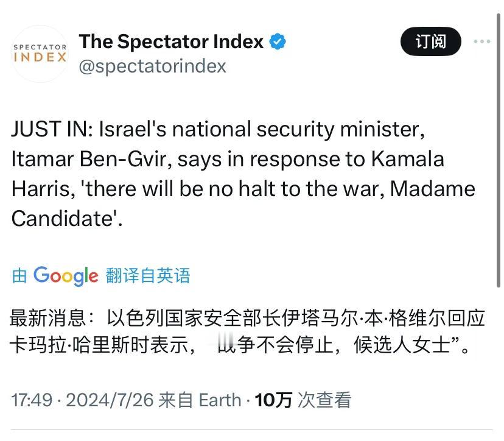The image size is (504, 441).
Task: Click 候选人女士 in the translated text
Action: [x=402, y=348]
